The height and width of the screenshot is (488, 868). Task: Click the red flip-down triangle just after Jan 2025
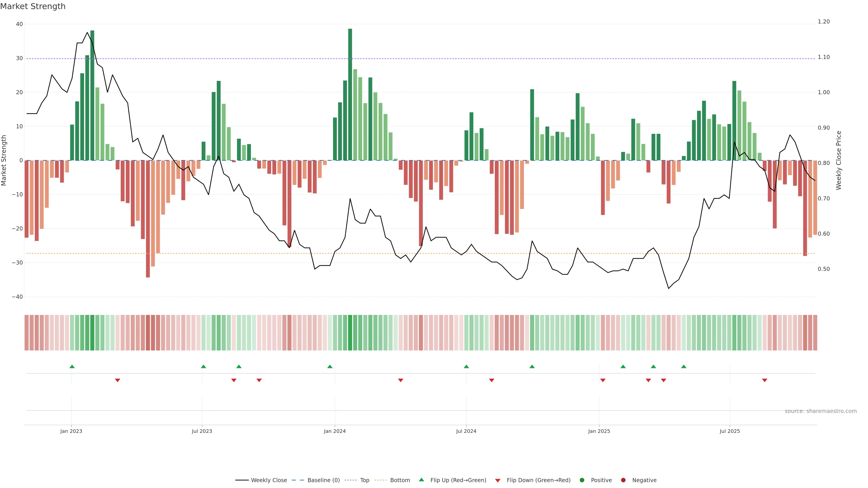603,380
